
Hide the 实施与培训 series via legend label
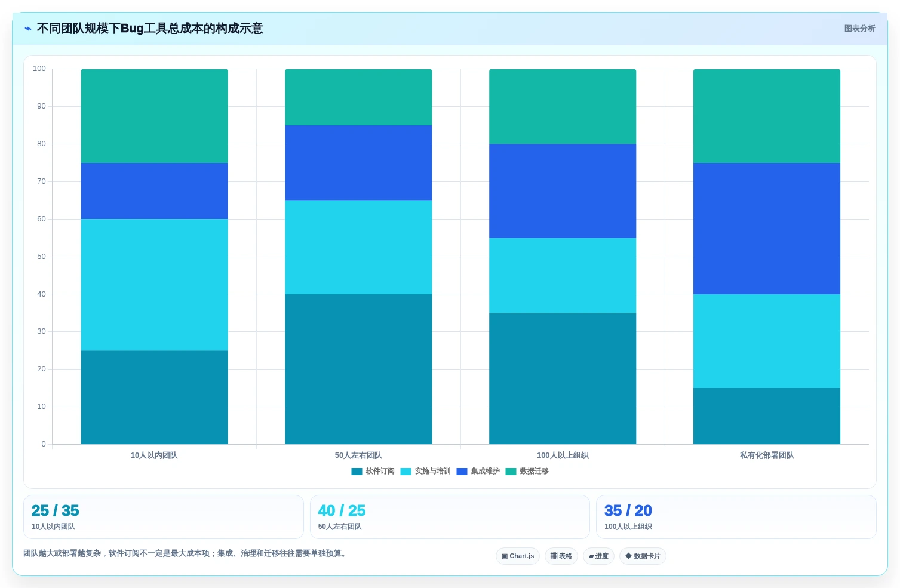(432, 472)
